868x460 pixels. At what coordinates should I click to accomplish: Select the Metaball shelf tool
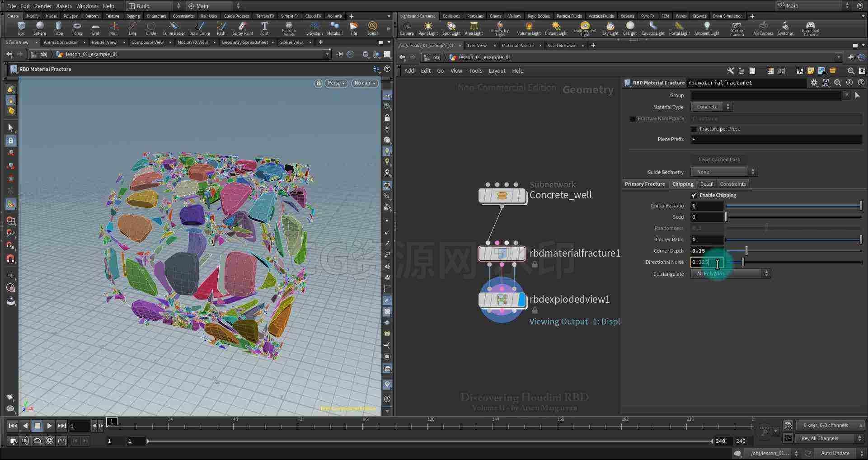pyautogui.click(x=335, y=28)
